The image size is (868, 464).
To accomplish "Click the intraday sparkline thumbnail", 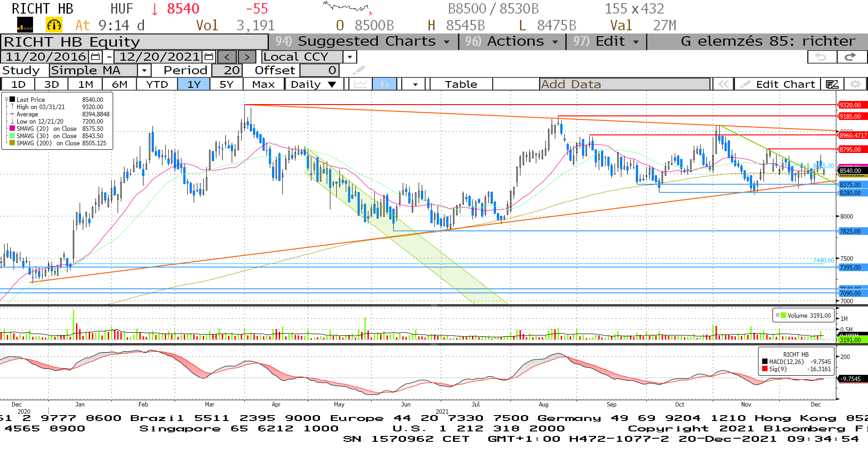I will pos(348,7).
